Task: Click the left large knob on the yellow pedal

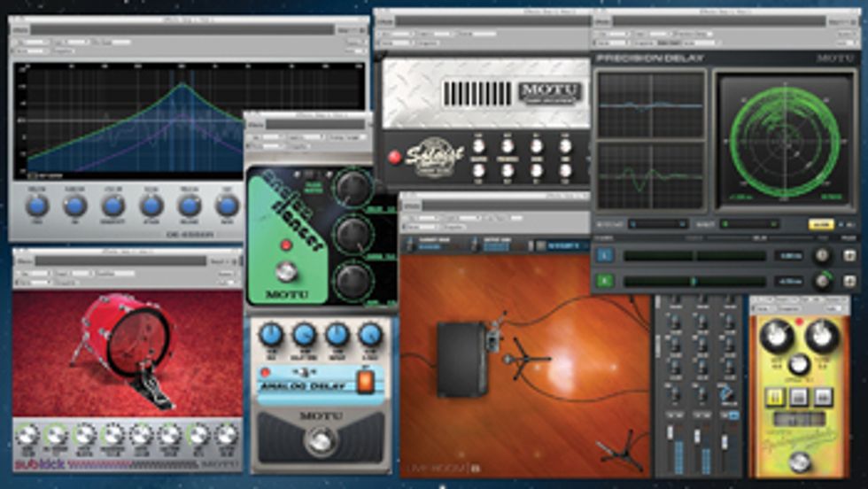Action: pyautogui.click(x=776, y=336)
